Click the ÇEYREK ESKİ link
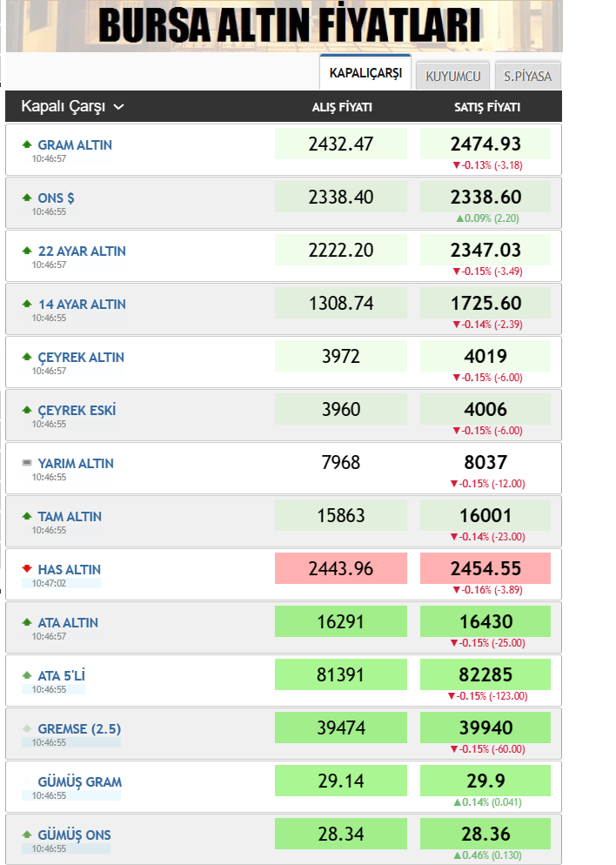Image resolution: width=616 pixels, height=865 pixels. click(x=77, y=410)
